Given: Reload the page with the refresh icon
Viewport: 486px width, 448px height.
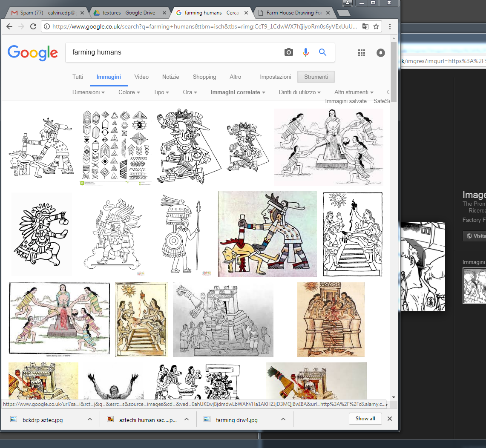Looking at the screenshot, I should pyautogui.click(x=33, y=26).
